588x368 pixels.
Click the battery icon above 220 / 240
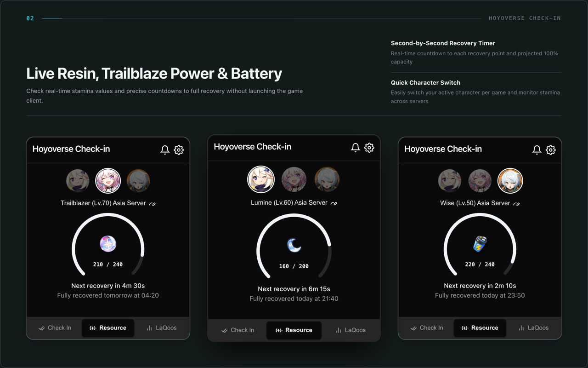(x=480, y=244)
